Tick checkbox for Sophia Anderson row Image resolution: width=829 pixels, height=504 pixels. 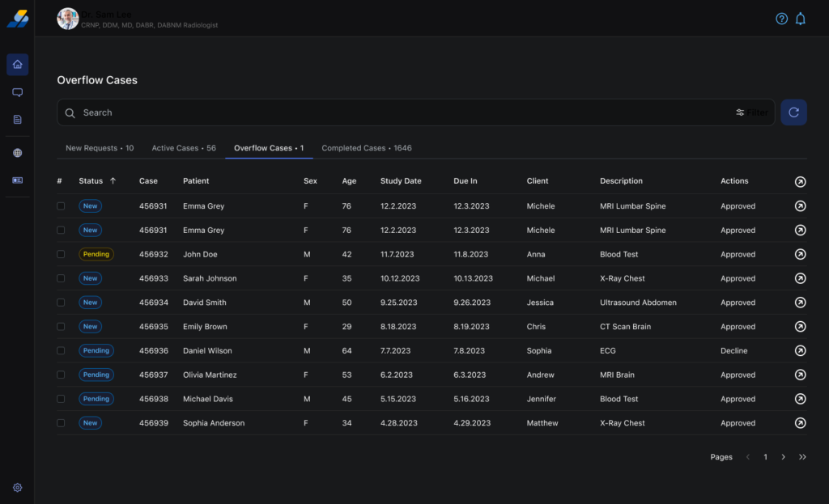pos(61,423)
